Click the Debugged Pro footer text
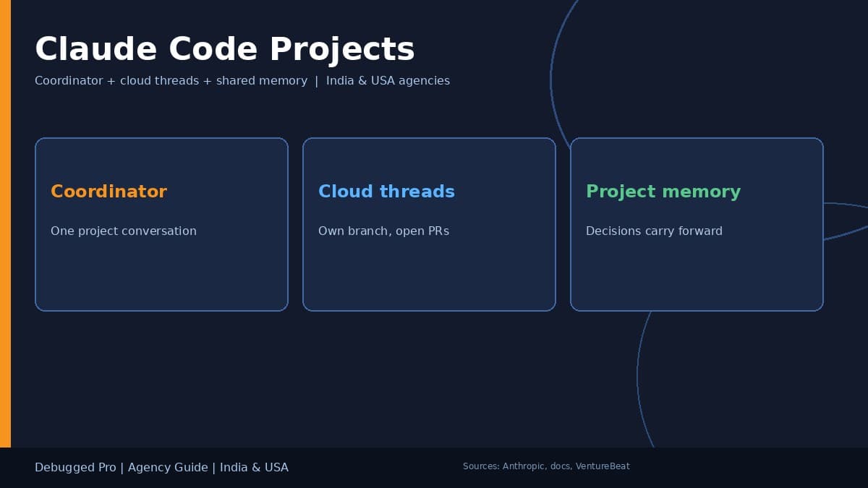This screenshot has width=868, height=488. [x=161, y=468]
